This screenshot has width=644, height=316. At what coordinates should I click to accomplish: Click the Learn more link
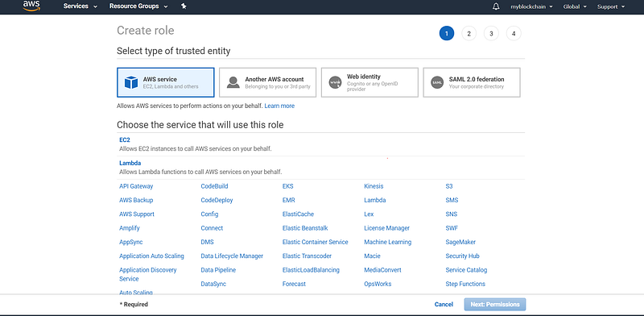pyautogui.click(x=279, y=106)
